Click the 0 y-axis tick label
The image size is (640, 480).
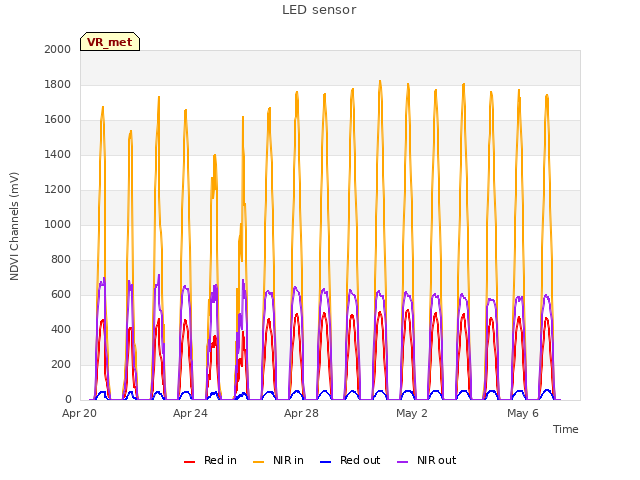pos(68,400)
